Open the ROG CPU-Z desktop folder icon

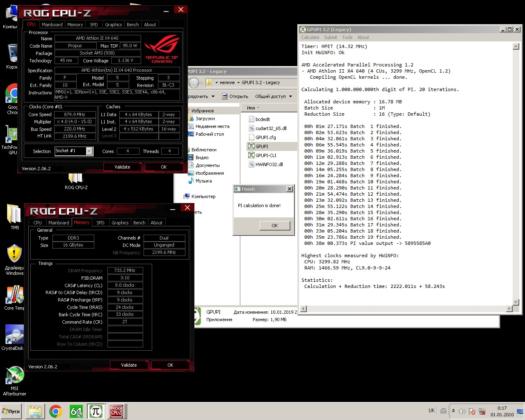[x=76, y=181]
